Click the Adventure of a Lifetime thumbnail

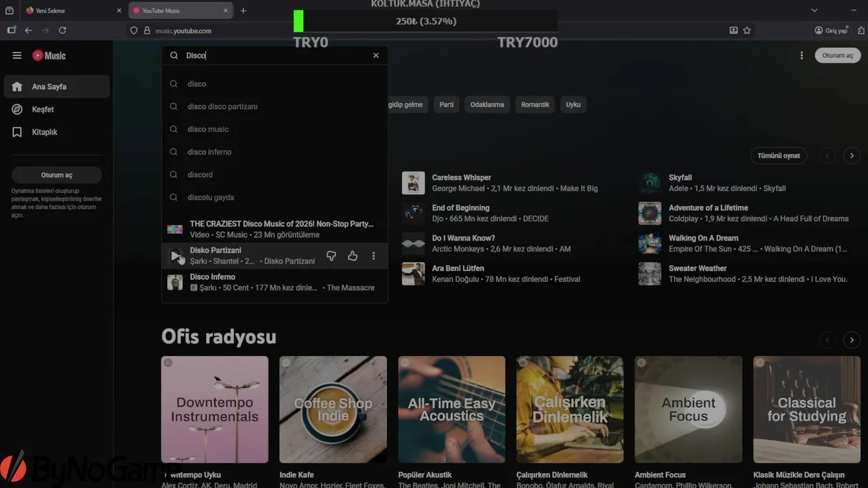650,213
